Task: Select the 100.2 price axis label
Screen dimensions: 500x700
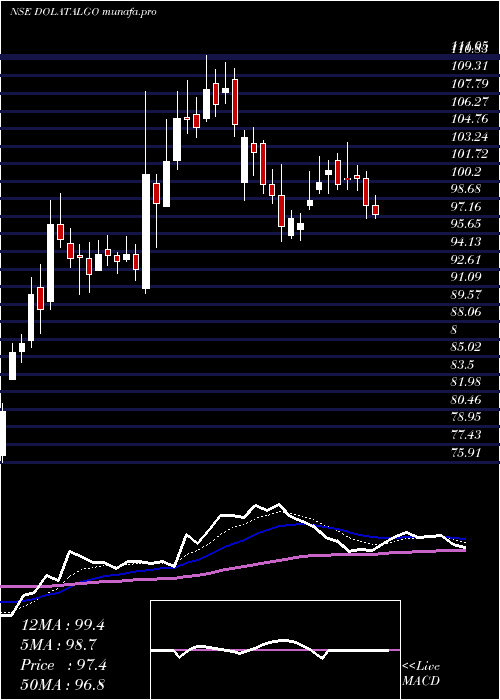Action: [466, 171]
